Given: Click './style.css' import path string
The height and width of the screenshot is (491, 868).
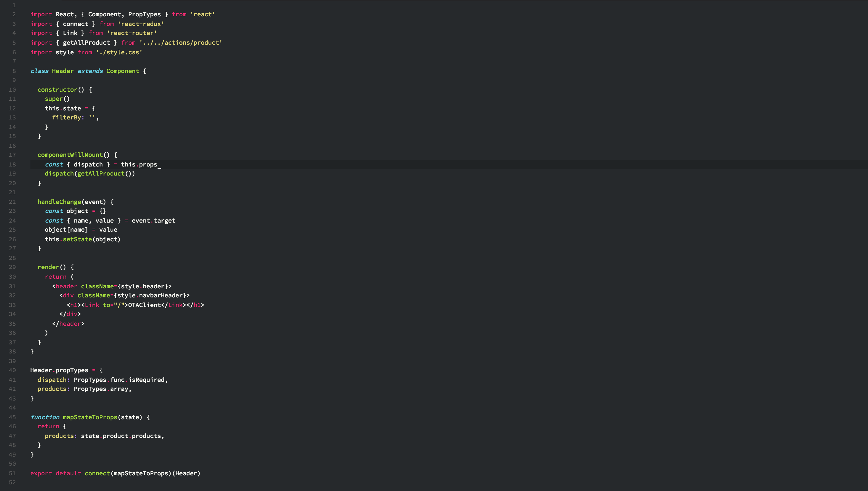Looking at the screenshot, I should pyautogui.click(x=119, y=52).
